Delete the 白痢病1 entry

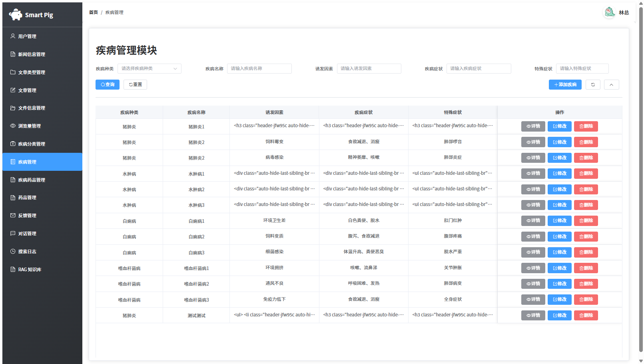coord(586,220)
